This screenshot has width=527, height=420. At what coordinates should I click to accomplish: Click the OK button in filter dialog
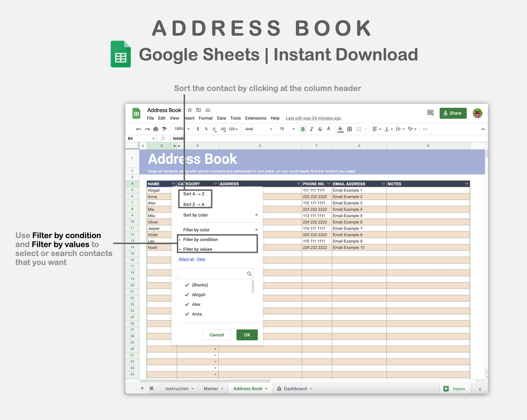point(247,335)
